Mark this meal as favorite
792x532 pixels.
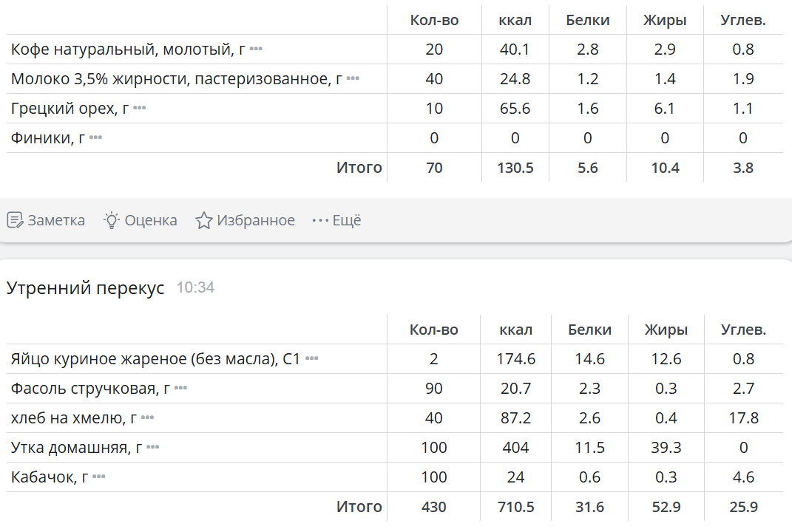pos(245,219)
